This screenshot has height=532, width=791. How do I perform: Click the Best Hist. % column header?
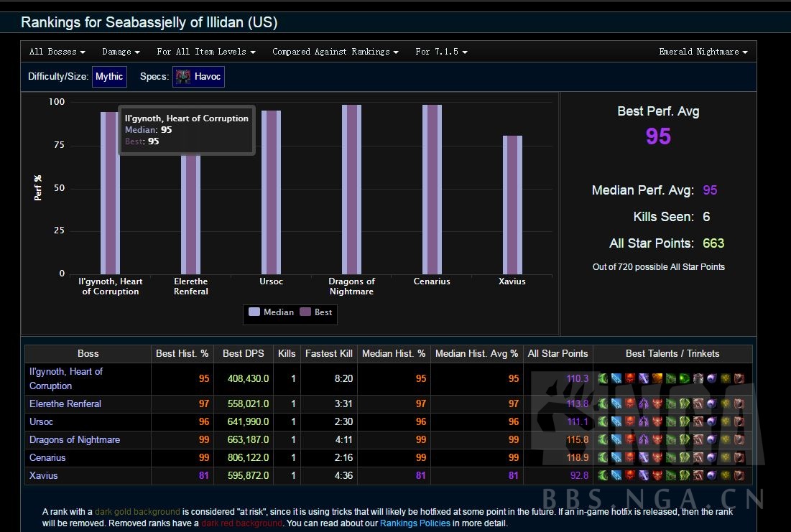tap(182, 353)
